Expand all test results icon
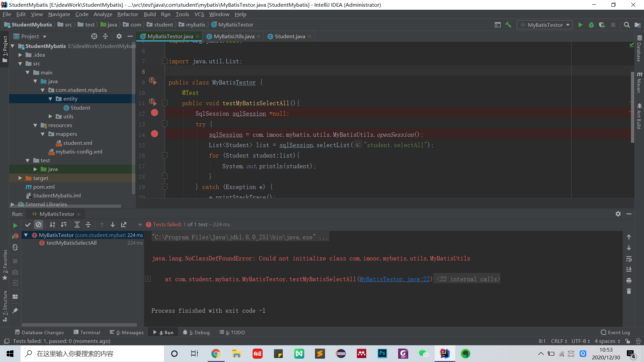 tap(77, 225)
